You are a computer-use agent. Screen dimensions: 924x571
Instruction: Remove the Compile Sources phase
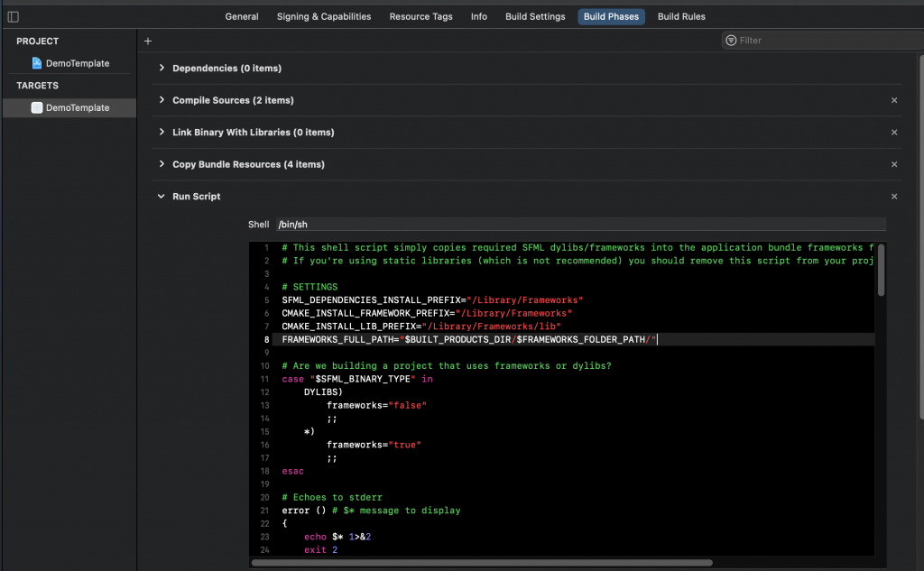pyautogui.click(x=894, y=100)
